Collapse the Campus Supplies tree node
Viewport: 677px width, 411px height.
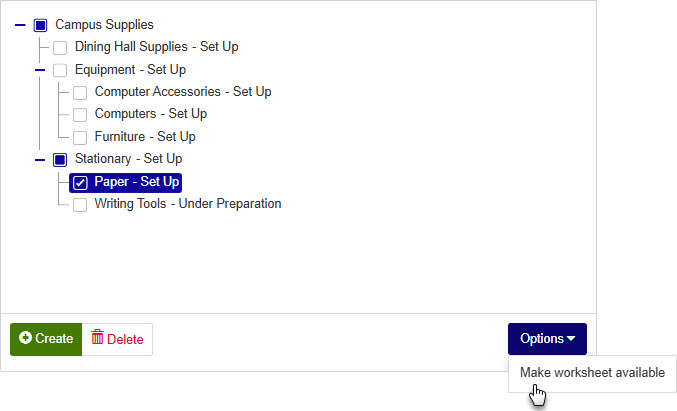21,25
